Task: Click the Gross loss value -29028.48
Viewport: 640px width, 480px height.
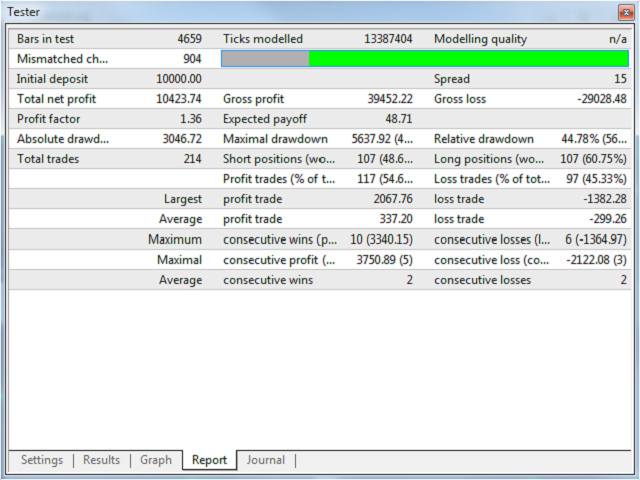Action: pyautogui.click(x=594, y=99)
